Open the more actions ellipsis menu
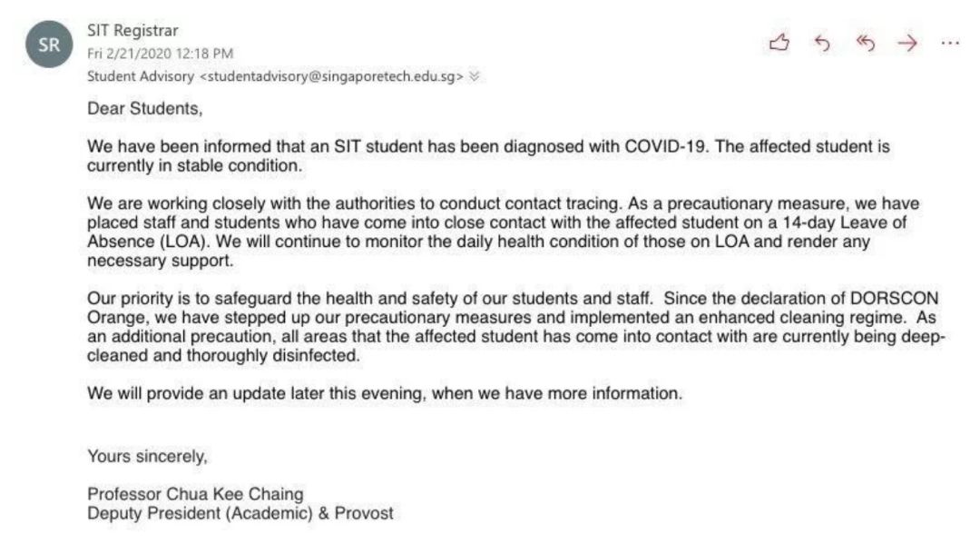This screenshot has height=544, width=980. tap(949, 44)
